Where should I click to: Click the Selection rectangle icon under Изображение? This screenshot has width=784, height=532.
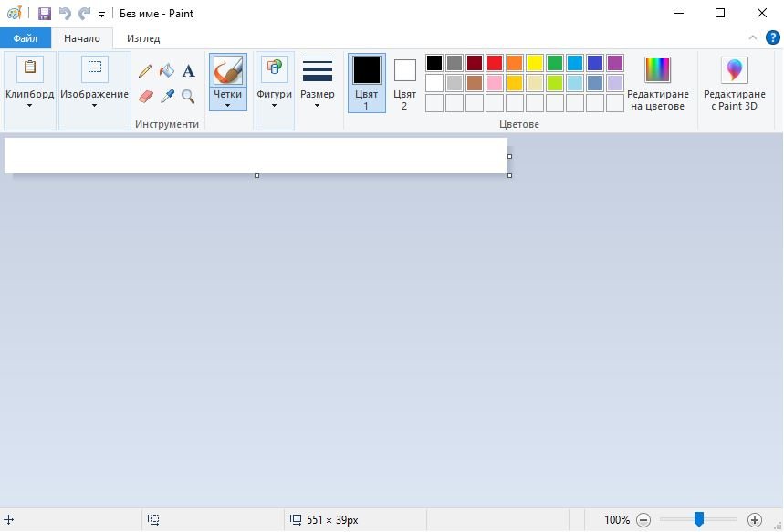pos(95,68)
